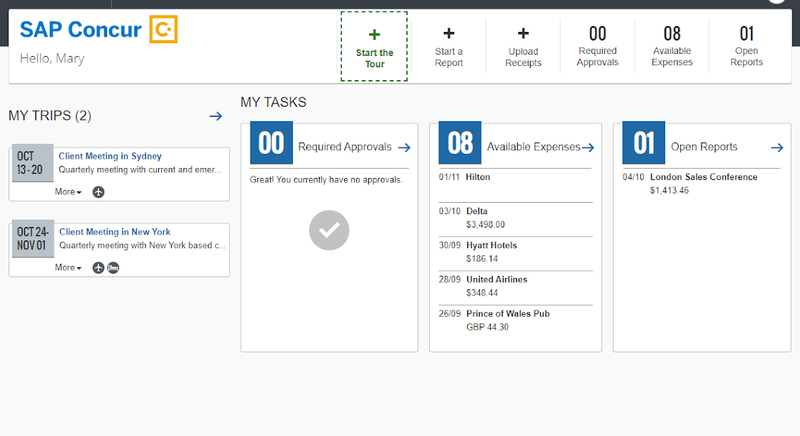
Task: Click the flight icon on New York trip
Action: click(98, 267)
